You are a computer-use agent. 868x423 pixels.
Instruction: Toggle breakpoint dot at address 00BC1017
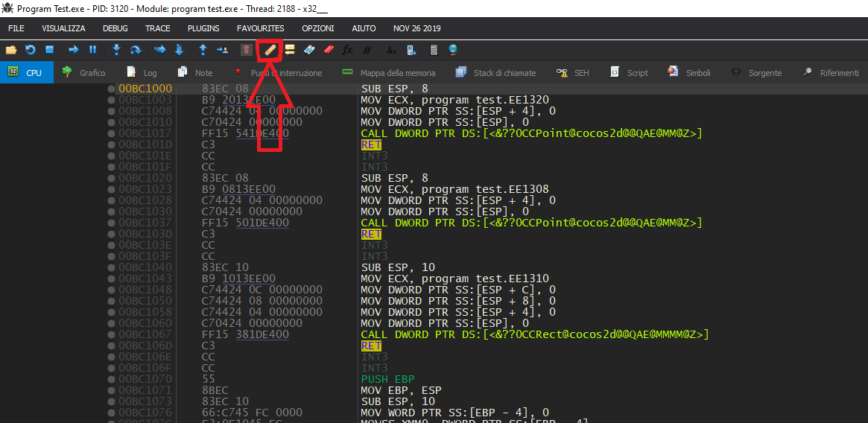[x=111, y=133]
